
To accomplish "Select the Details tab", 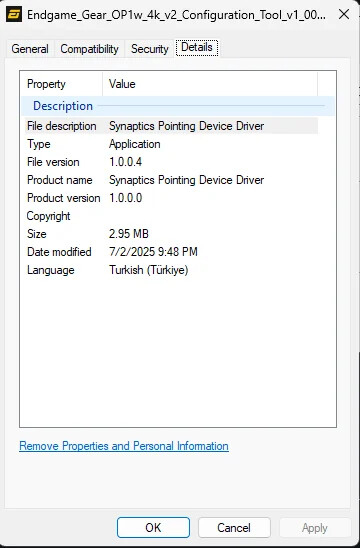I will [197, 47].
